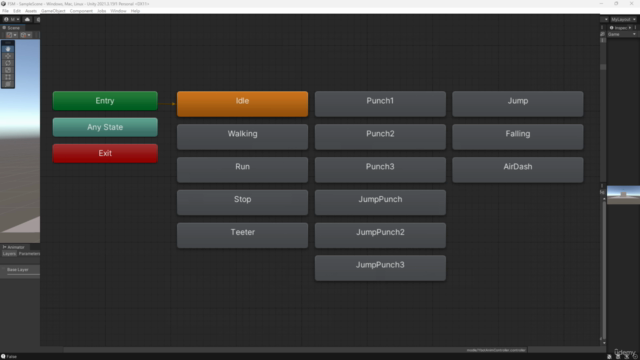Open the Jobs menu

[102, 11]
